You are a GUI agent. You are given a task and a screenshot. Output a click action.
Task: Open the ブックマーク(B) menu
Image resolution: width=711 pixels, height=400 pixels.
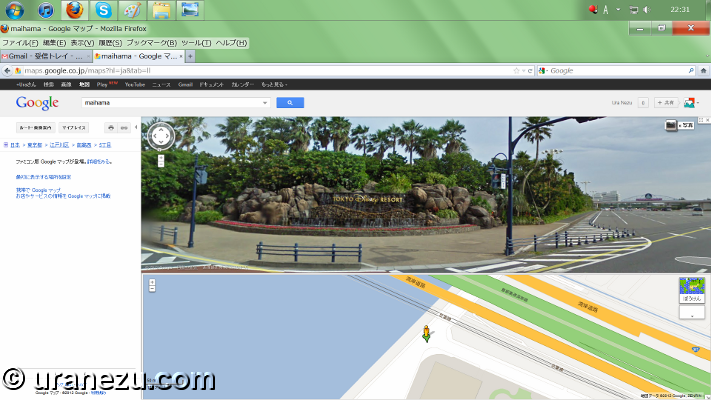pos(151,43)
